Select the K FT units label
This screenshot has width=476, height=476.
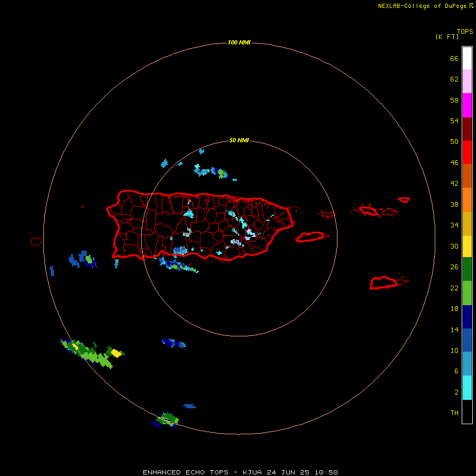click(x=447, y=36)
